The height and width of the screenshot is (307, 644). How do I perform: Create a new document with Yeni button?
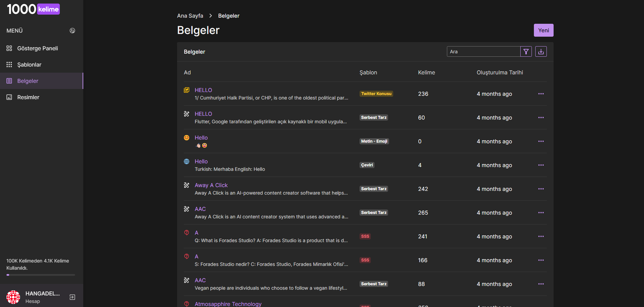[543, 30]
